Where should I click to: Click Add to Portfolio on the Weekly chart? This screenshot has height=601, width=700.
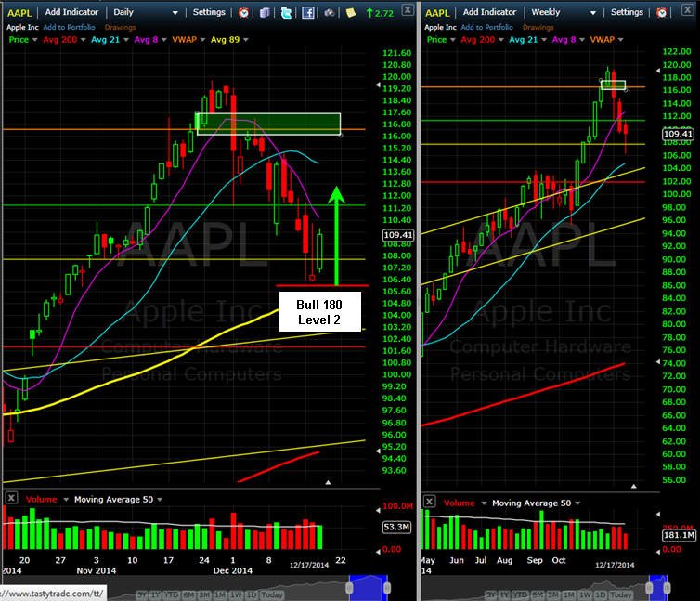pos(487,27)
